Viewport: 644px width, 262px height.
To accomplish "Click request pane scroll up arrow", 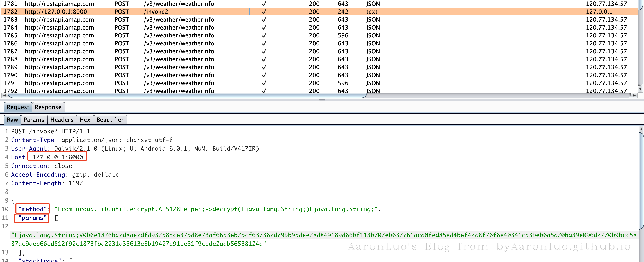I will click(x=641, y=129).
